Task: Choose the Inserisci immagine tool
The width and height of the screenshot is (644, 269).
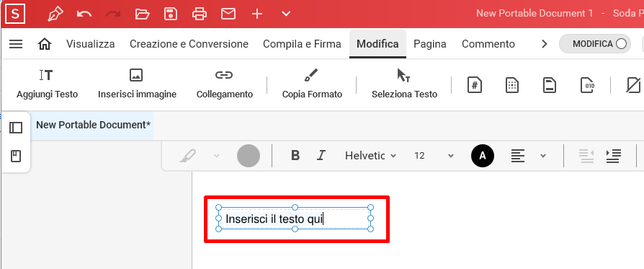Action: [x=137, y=84]
